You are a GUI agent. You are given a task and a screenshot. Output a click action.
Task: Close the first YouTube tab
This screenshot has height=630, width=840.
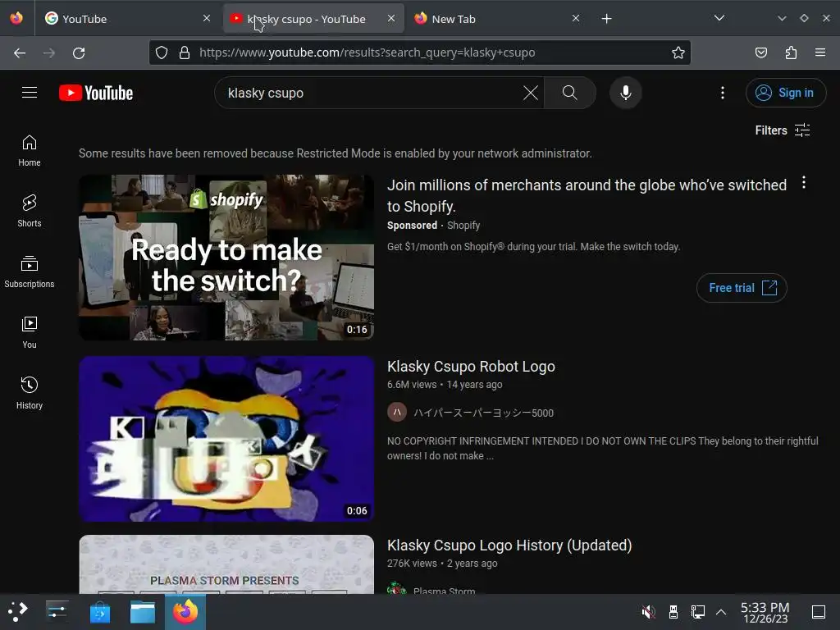click(x=207, y=18)
